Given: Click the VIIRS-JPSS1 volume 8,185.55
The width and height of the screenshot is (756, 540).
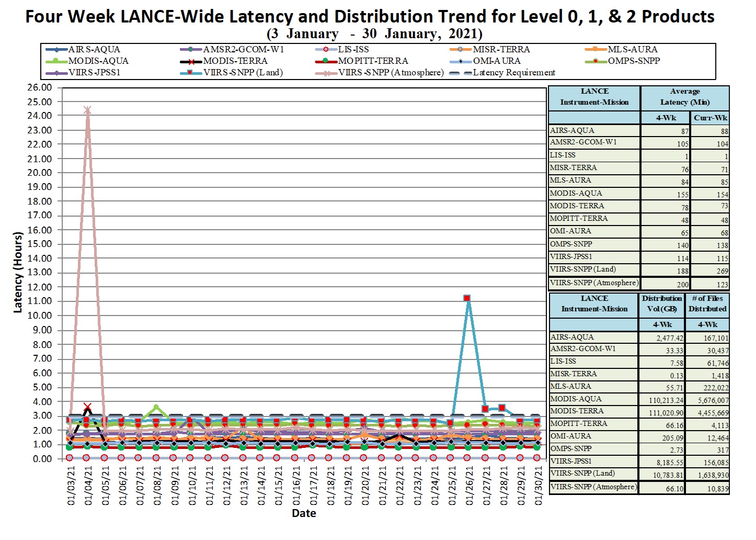Looking at the screenshot, I should pyautogui.click(x=670, y=463).
